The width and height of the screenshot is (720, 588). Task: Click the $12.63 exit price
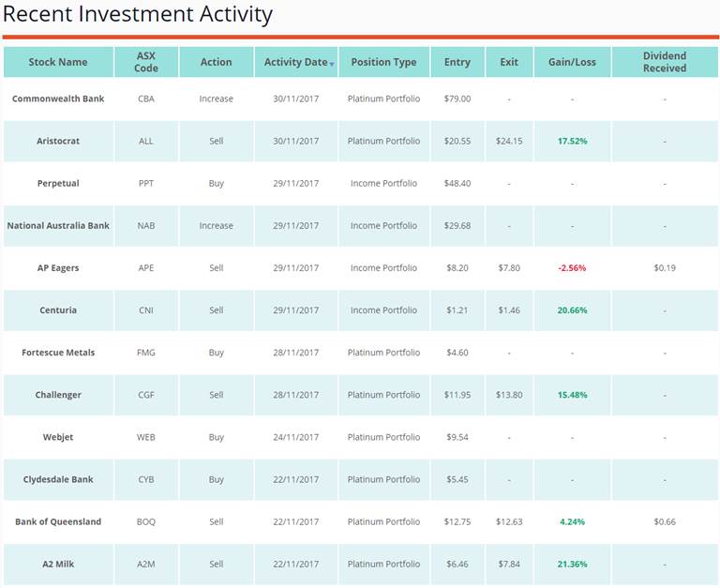(509, 521)
